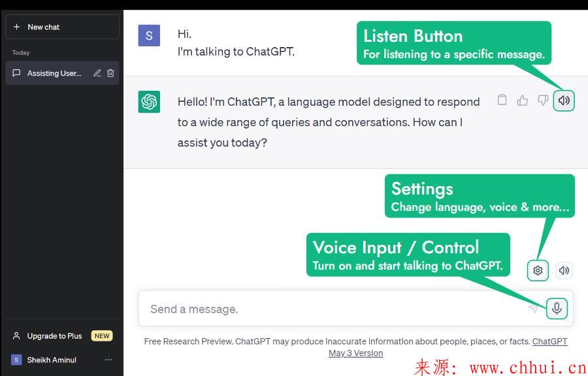Screen dimensions: 588x376
Task: Rename the Assisting User chat with pencil icon
Action: 97,73
